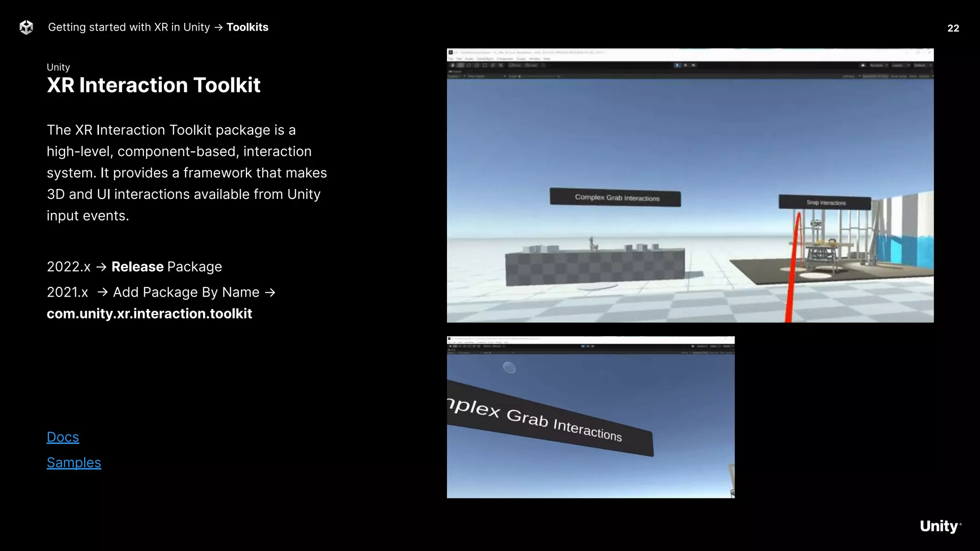Open the Left Eye dropdown in Game view
The height and width of the screenshot is (551, 980).
pos(852,77)
